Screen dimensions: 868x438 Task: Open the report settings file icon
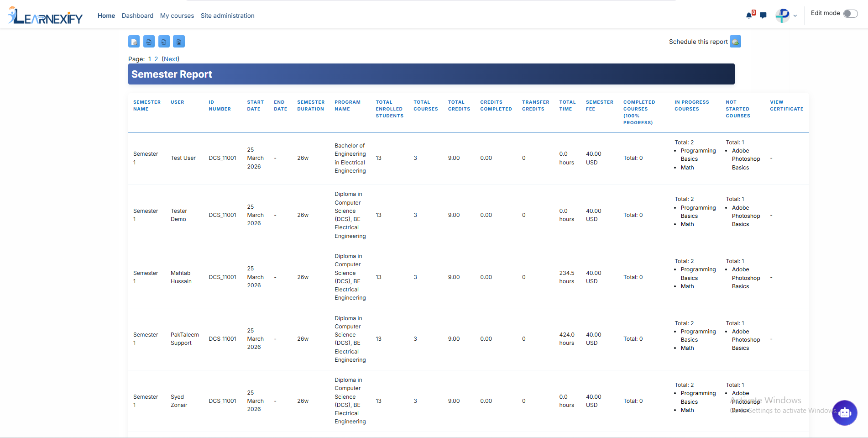[134, 42]
